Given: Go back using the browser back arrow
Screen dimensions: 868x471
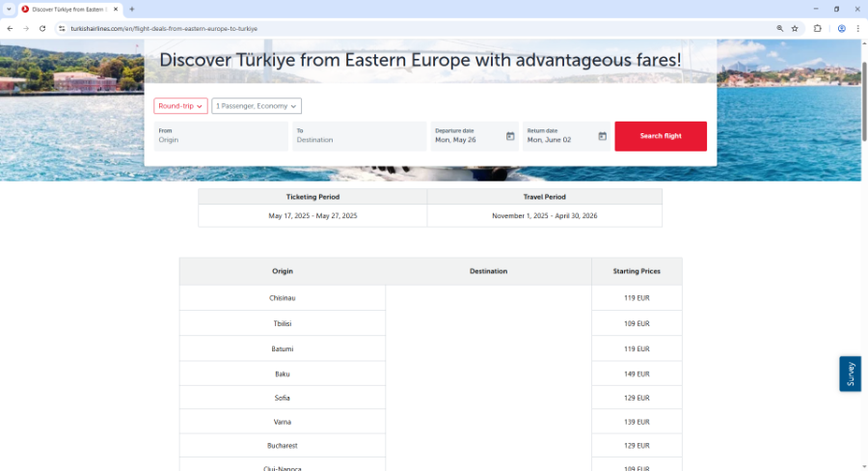Looking at the screenshot, I should [10, 28].
